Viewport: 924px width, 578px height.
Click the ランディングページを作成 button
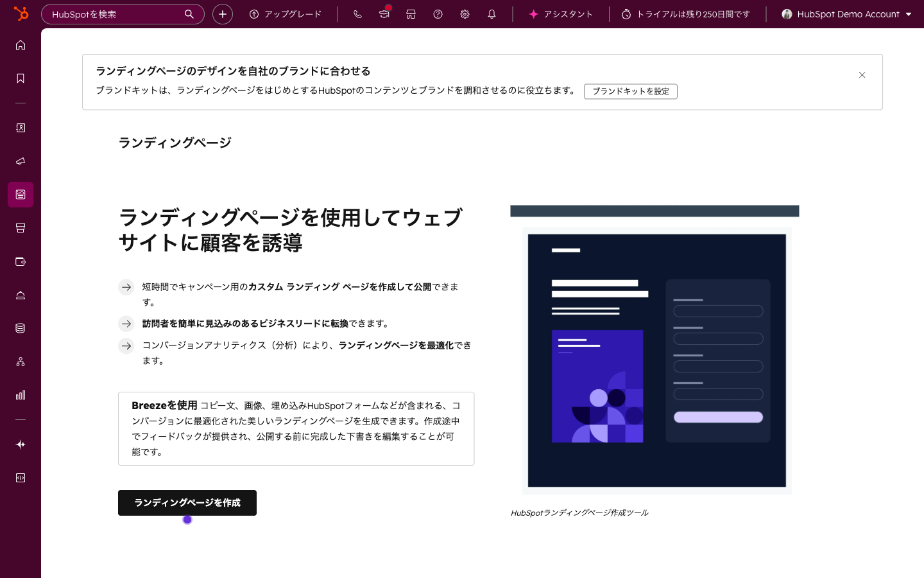coord(187,503)
